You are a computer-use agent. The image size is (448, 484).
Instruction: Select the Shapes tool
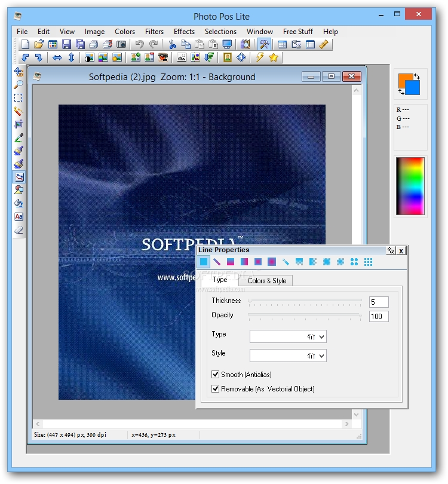[x=19, y=190]
